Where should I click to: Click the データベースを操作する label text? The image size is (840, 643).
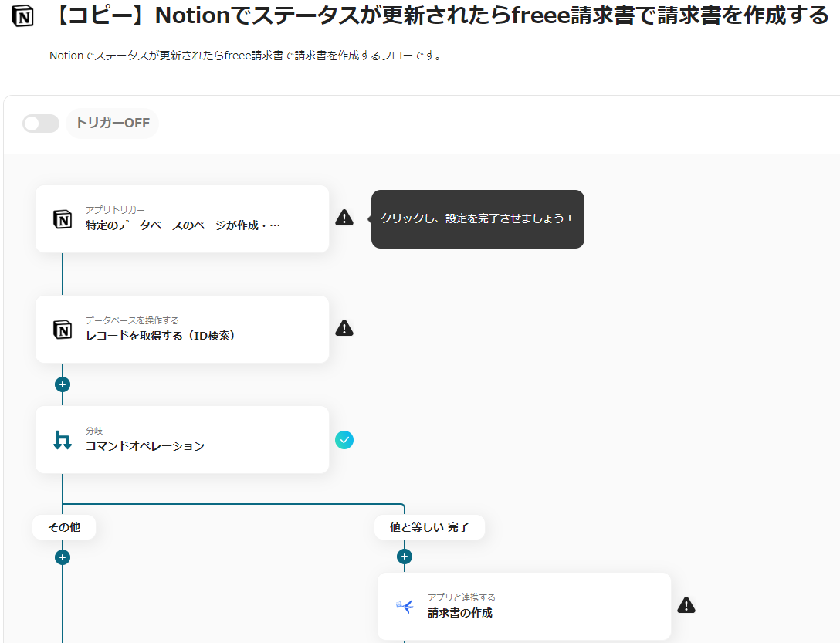[x=132, y=320]
